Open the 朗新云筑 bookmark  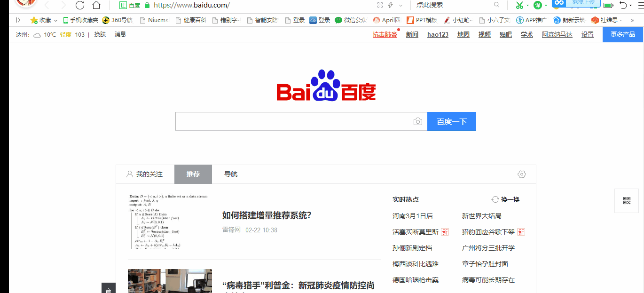tap(569, 20)
